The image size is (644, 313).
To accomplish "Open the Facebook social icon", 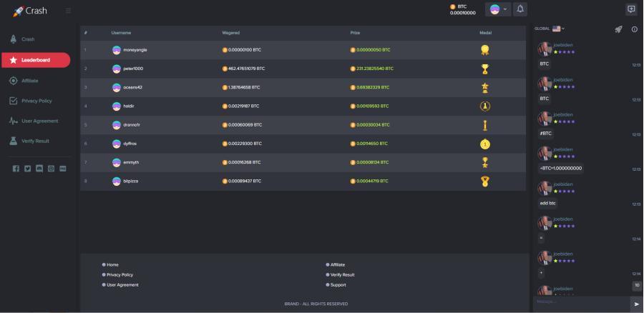I will tap(16, 169).
